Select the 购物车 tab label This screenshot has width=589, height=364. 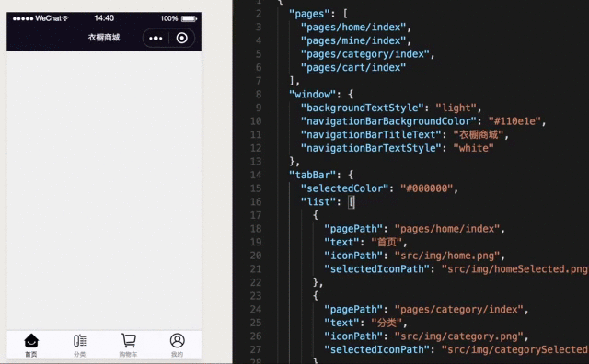[129, 354]
